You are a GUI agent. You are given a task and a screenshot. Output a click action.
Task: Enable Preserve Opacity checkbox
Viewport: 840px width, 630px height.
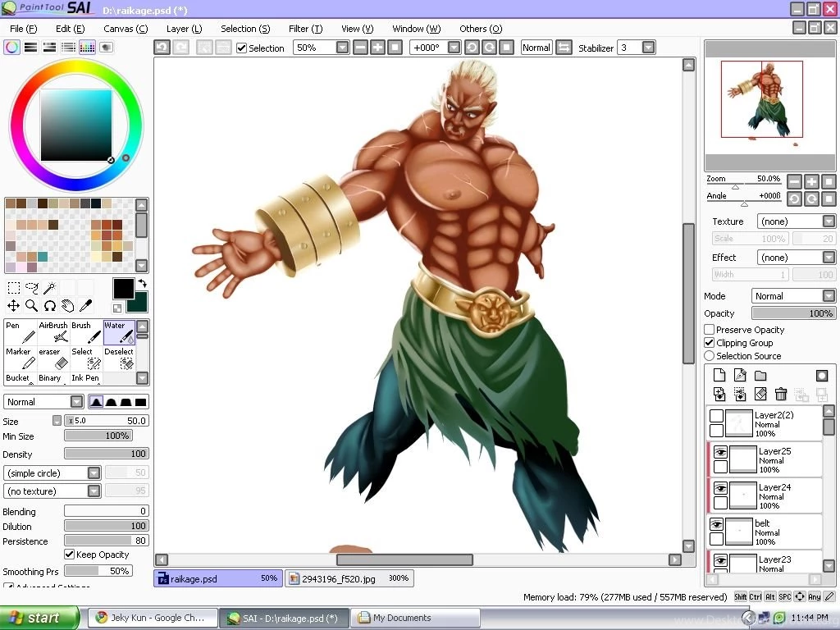pyautogui.click(x=710, y=330)
